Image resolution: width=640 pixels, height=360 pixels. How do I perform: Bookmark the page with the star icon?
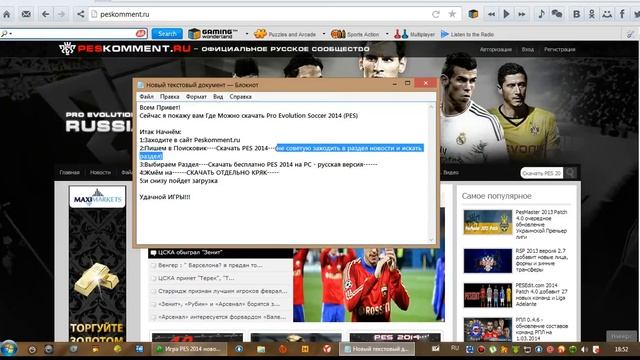point(452,14)
